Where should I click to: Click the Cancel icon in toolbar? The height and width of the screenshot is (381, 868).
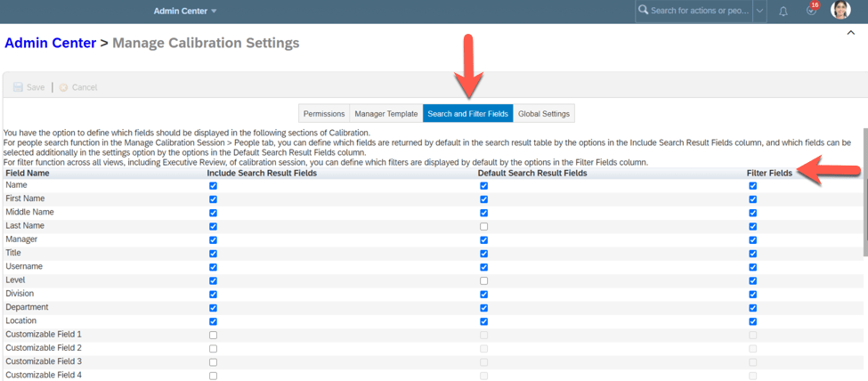tap(64, 87)
